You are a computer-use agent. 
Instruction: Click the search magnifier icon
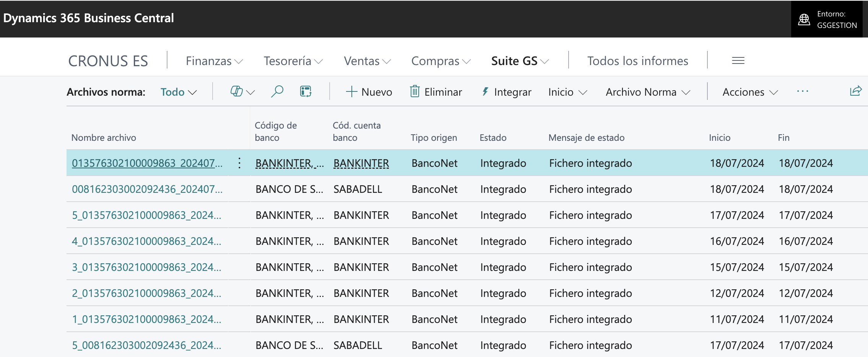click(277, 92)
